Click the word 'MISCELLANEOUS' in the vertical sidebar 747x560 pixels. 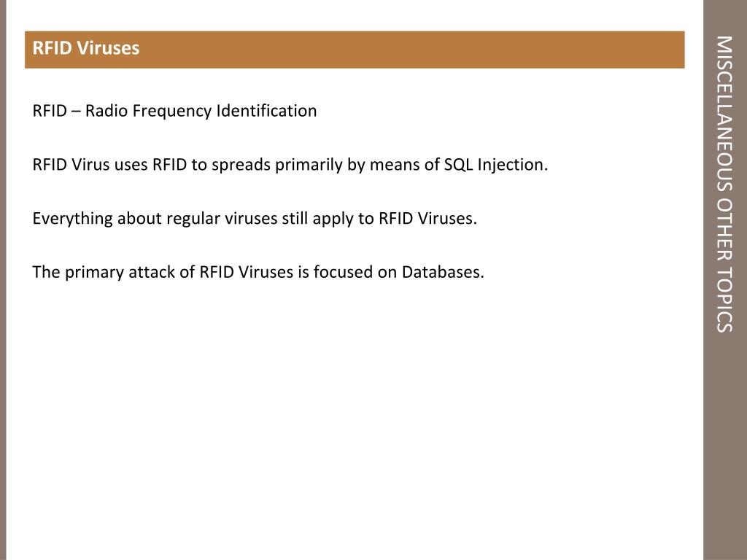[x=724, y=113]
